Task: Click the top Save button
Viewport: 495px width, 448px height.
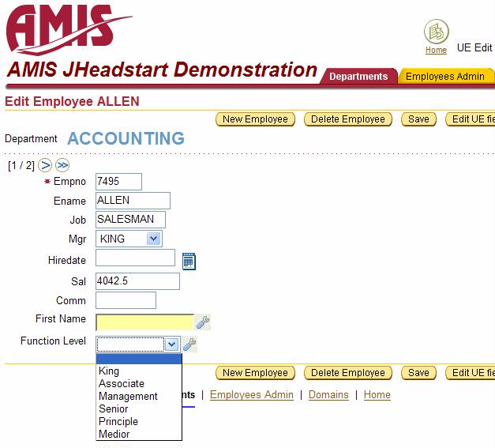Action: (x=418, y=119)
